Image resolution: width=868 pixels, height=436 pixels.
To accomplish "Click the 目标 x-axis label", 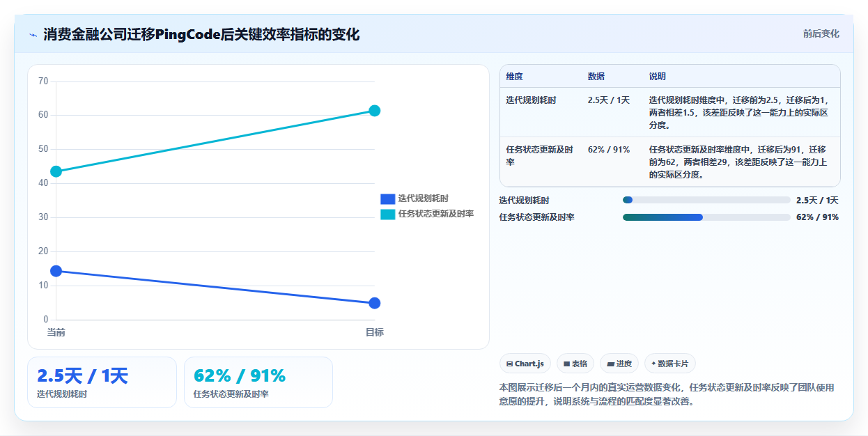I will pos(375,333).
